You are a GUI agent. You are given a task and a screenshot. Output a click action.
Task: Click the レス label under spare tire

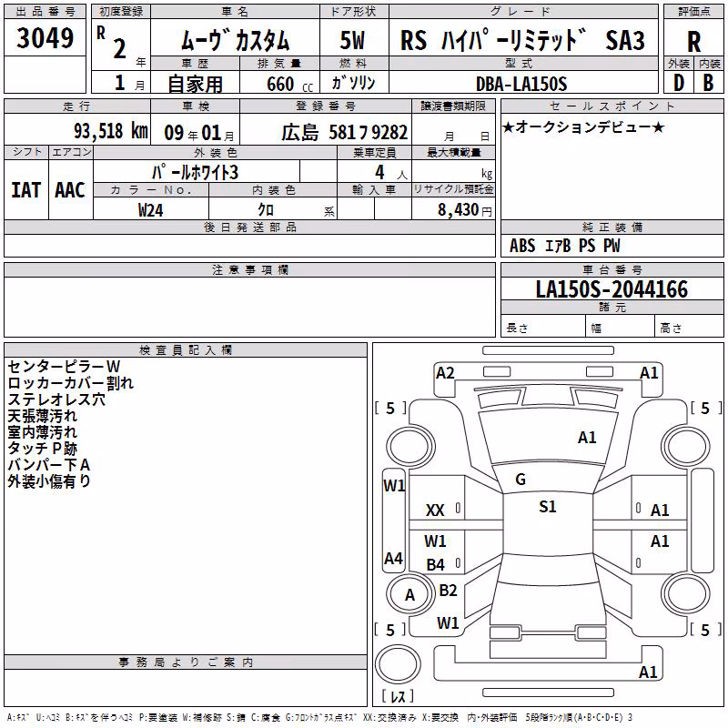pos(398,696)
